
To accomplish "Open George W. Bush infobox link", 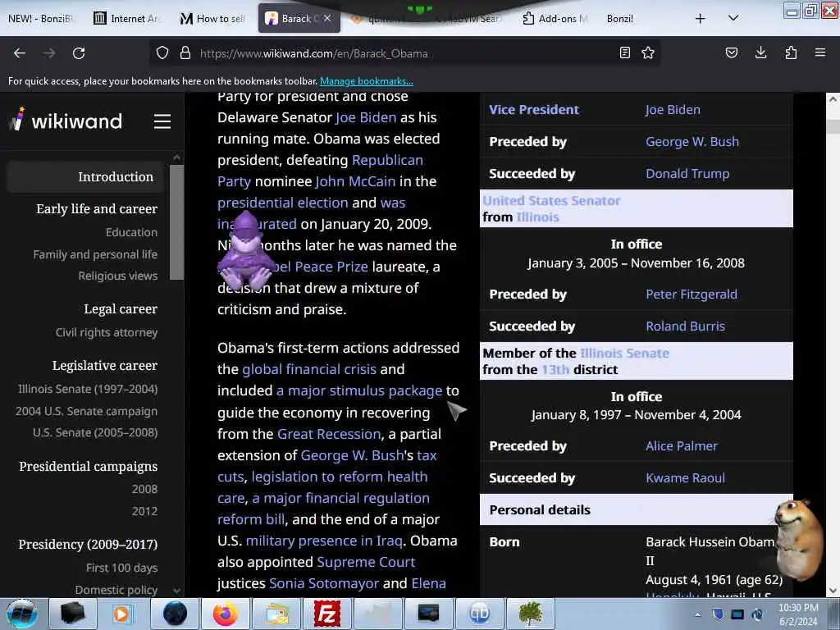I will pyautogui.click(x=692, y=141).
